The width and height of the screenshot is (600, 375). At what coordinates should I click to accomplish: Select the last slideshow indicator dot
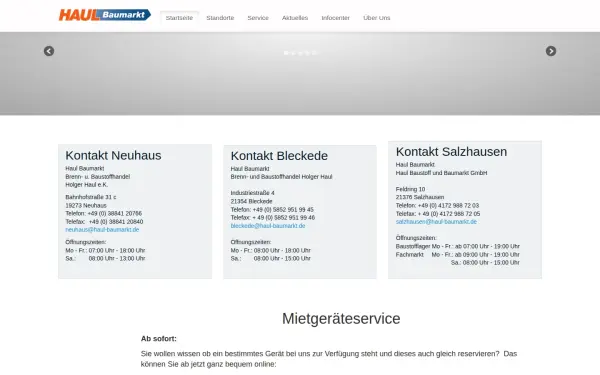coord(314,53)
